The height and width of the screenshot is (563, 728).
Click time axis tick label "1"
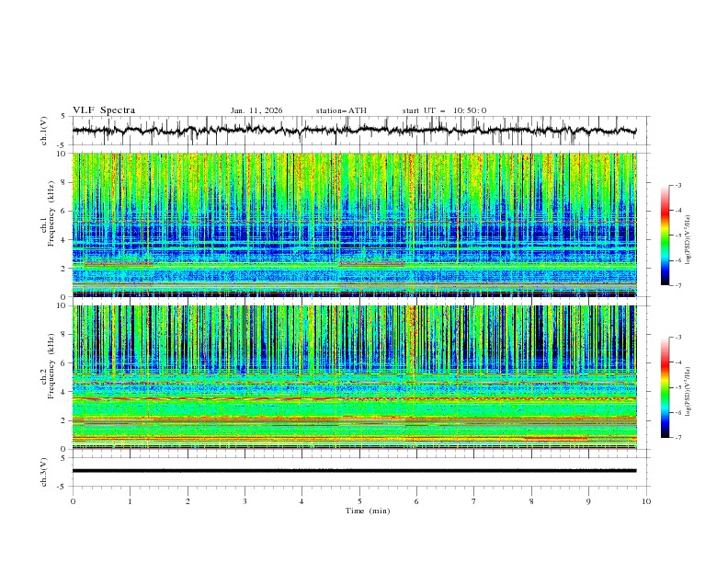click(130, 501)
